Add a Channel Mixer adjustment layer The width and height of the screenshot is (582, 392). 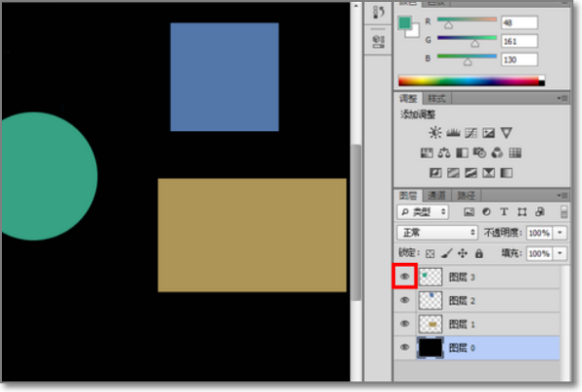click(498, 152)
